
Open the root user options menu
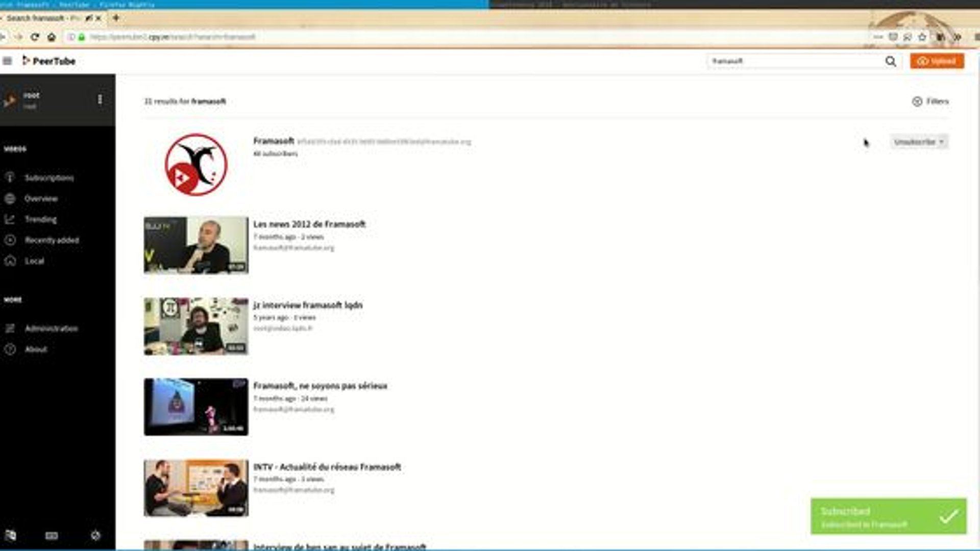[x=100, y=99]
